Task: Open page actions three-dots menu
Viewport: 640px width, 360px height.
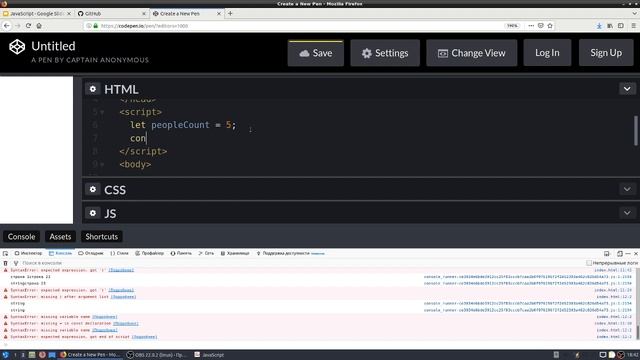Action: [x=531, y=26]
